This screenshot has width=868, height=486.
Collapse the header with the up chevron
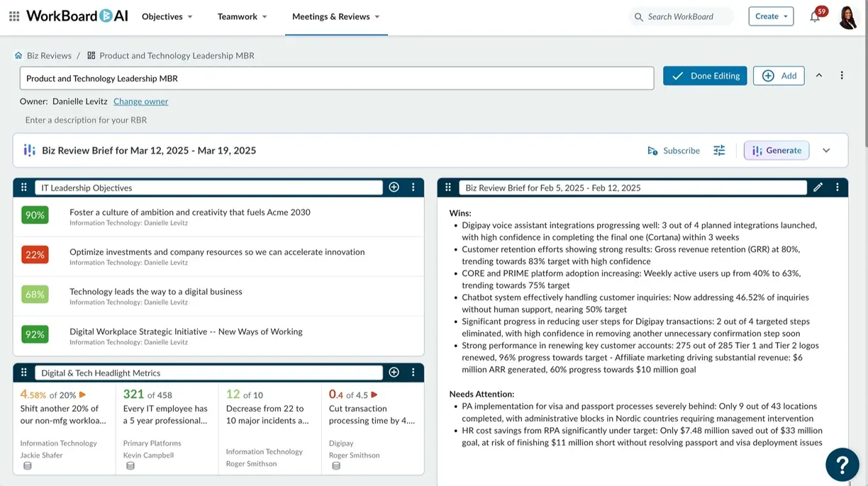[819, 76]
